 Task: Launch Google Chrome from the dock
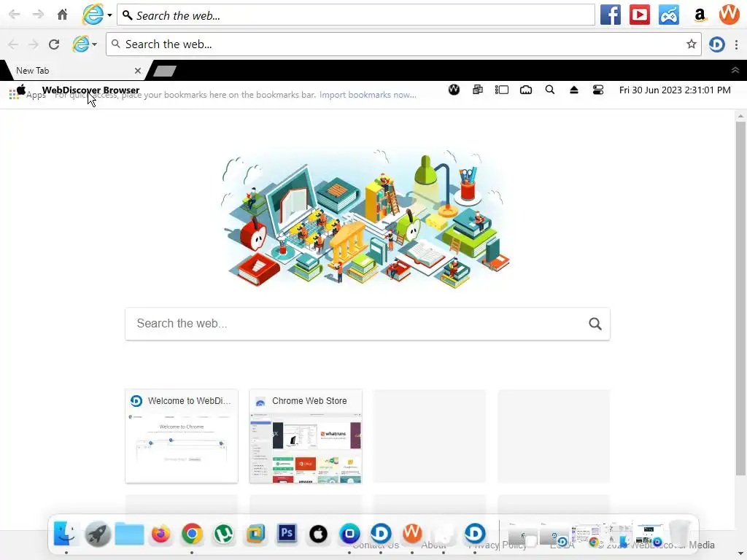(x=192, y=534)
